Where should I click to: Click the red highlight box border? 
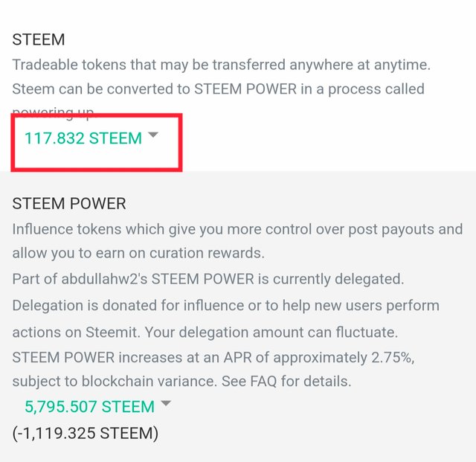pyautogui.click(x=181, y=141)
